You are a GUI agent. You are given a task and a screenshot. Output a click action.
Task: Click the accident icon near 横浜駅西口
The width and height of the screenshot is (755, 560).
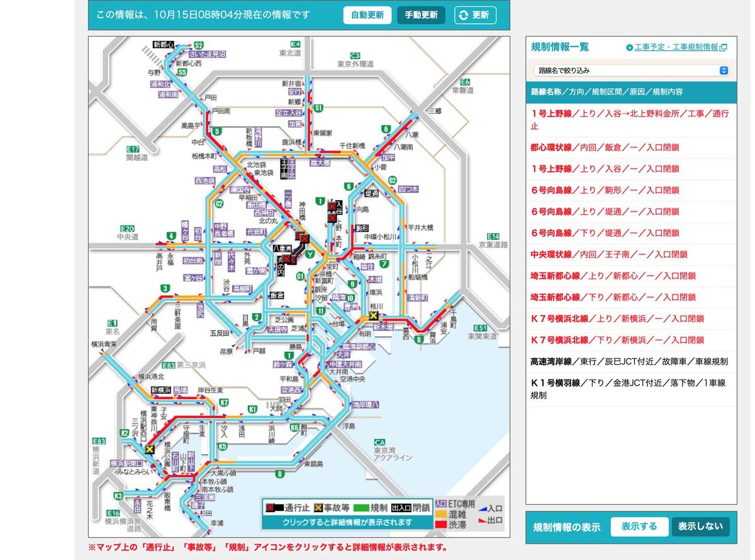click(150, 450)
